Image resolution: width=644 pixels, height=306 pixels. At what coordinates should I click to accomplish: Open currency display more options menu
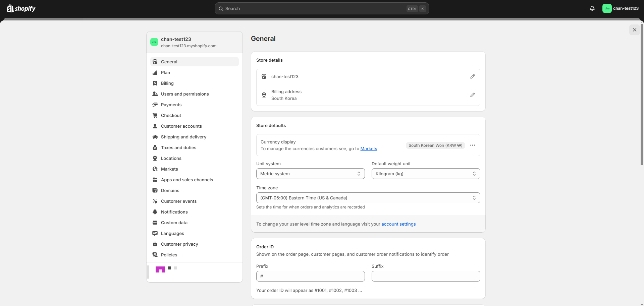pyautogui.click(x=473, y=145)
